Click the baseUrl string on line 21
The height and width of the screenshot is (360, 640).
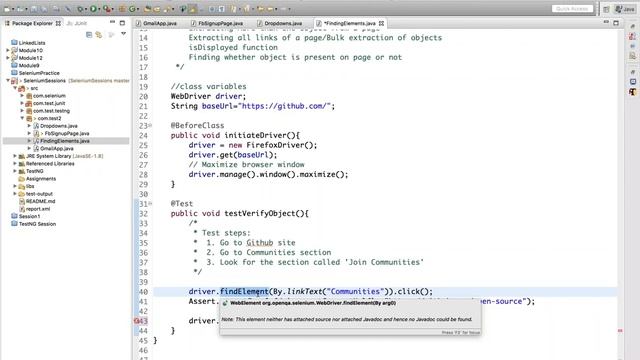(x=284, y=106)
